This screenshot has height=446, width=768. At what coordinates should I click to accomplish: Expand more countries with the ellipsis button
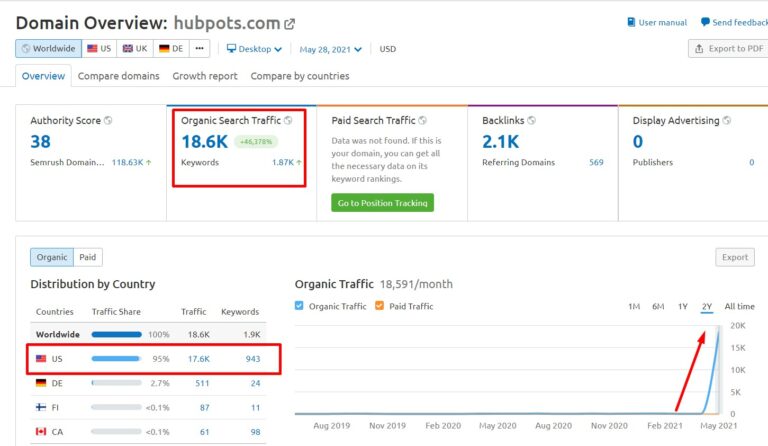click(200, 48)
